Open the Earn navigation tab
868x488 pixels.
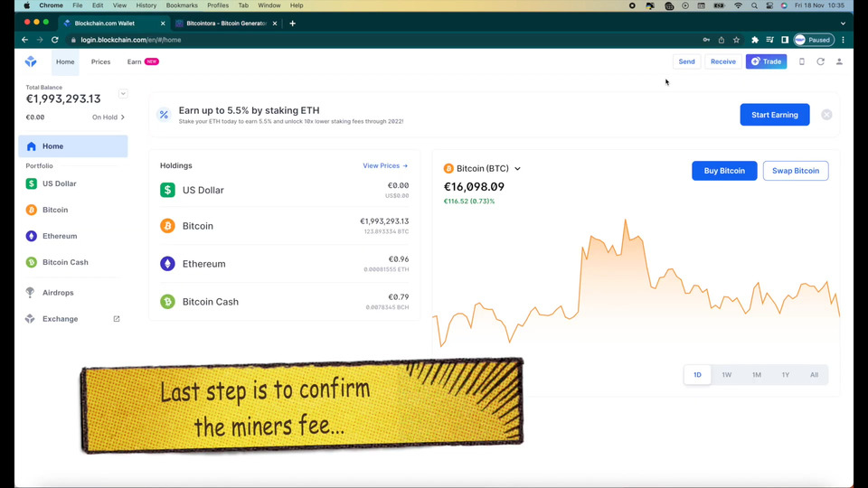tap(143, 61)
